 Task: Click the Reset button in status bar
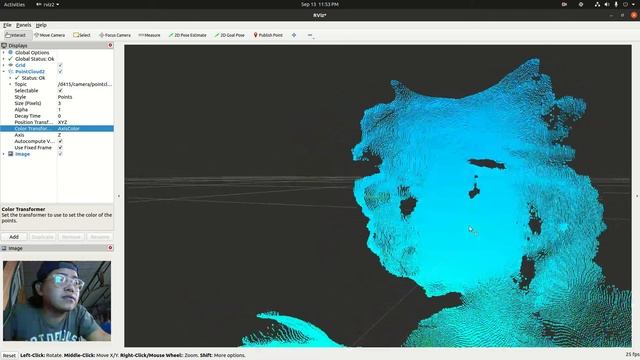pos(9,356)
